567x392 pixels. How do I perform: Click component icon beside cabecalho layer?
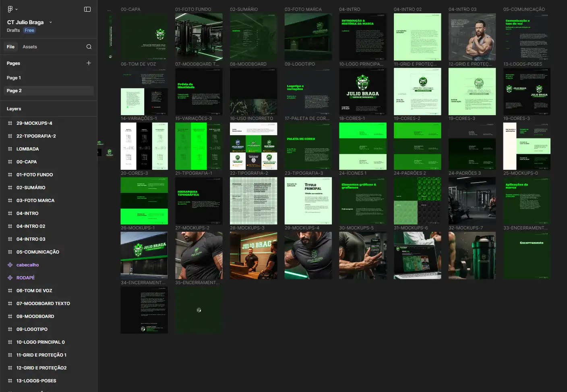coord(10,265)
